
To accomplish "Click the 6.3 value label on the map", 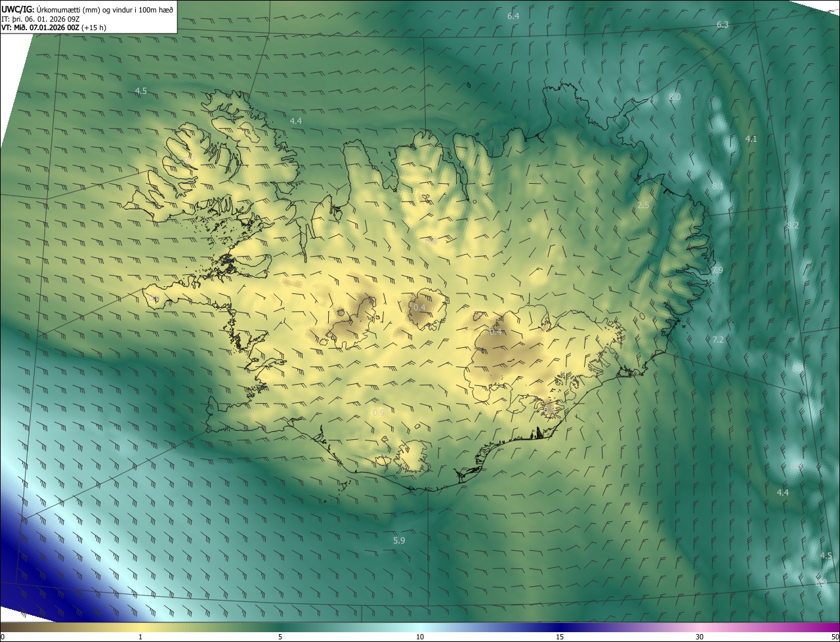I will coord(723,25).
